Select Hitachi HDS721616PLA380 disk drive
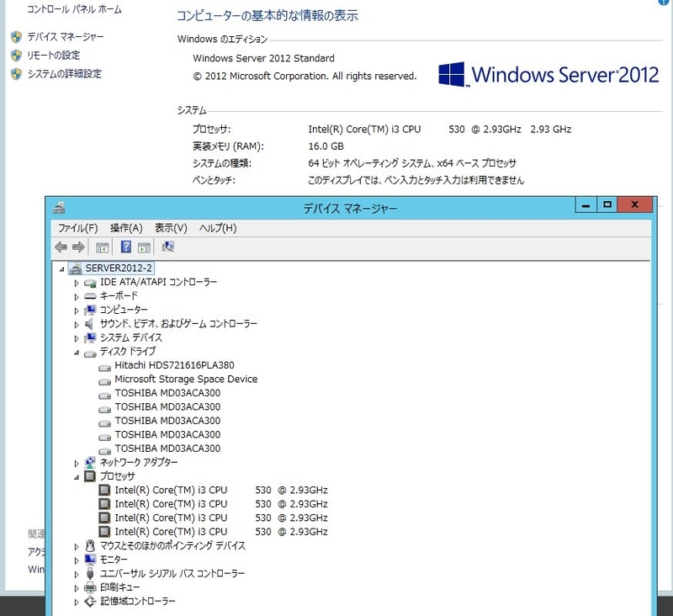This screenshot has width=673, height=616. pyautogui.click(x=174, y=365)
